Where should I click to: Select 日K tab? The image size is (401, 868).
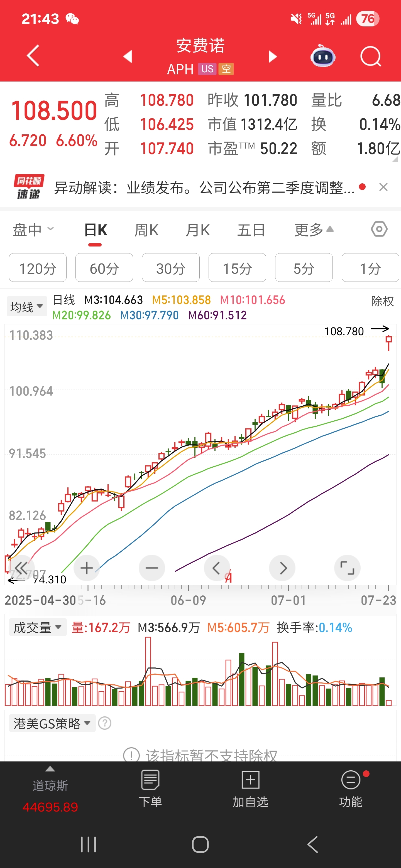pos(96,230)
